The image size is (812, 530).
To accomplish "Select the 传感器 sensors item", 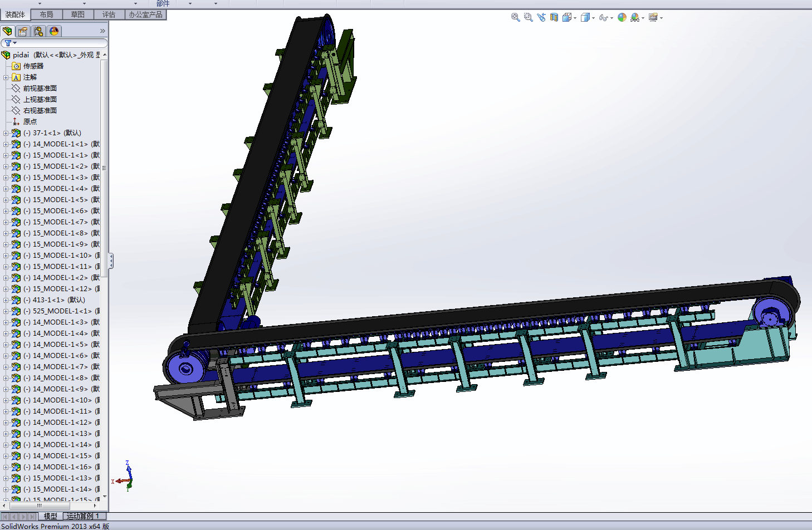I will 28,66.
